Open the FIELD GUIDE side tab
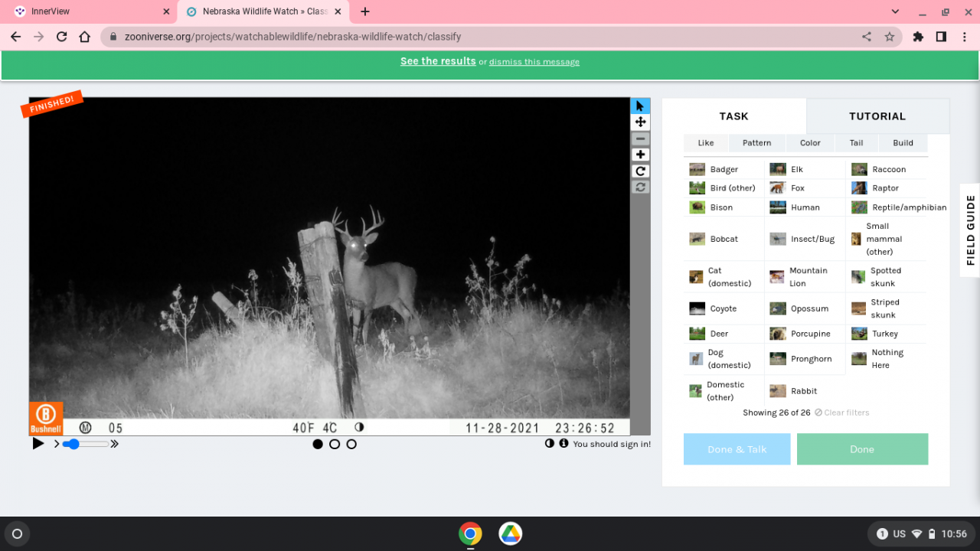This screenshot has height=551, width=980. click(x=970, y=230)
